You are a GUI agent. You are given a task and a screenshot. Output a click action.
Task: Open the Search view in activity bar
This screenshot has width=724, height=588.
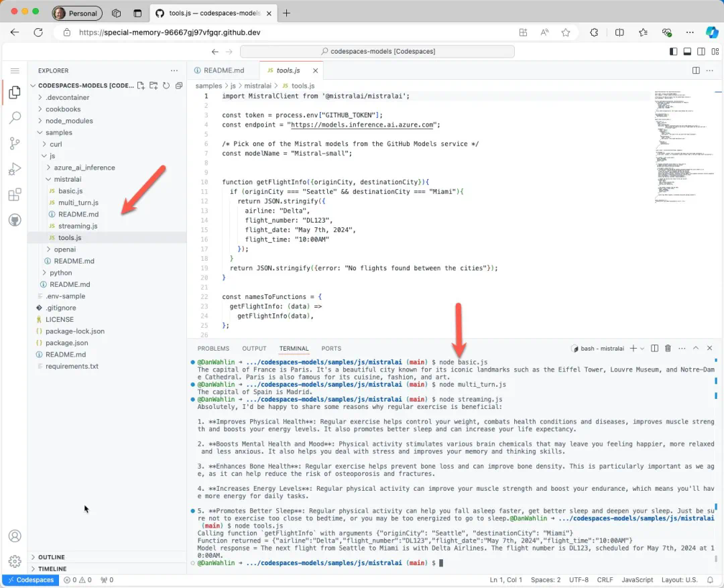tap(14, 118)
